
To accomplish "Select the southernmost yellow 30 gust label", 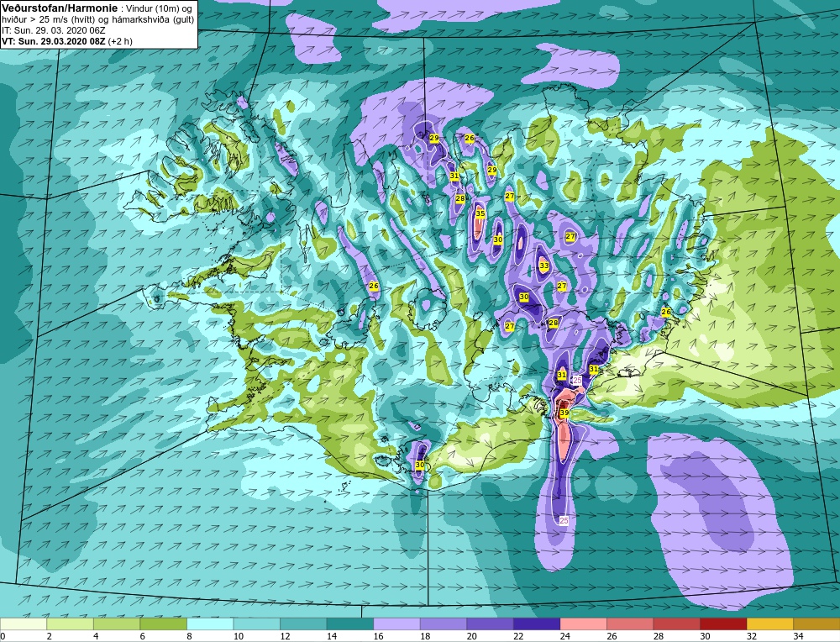I will (x=419, y=465).
